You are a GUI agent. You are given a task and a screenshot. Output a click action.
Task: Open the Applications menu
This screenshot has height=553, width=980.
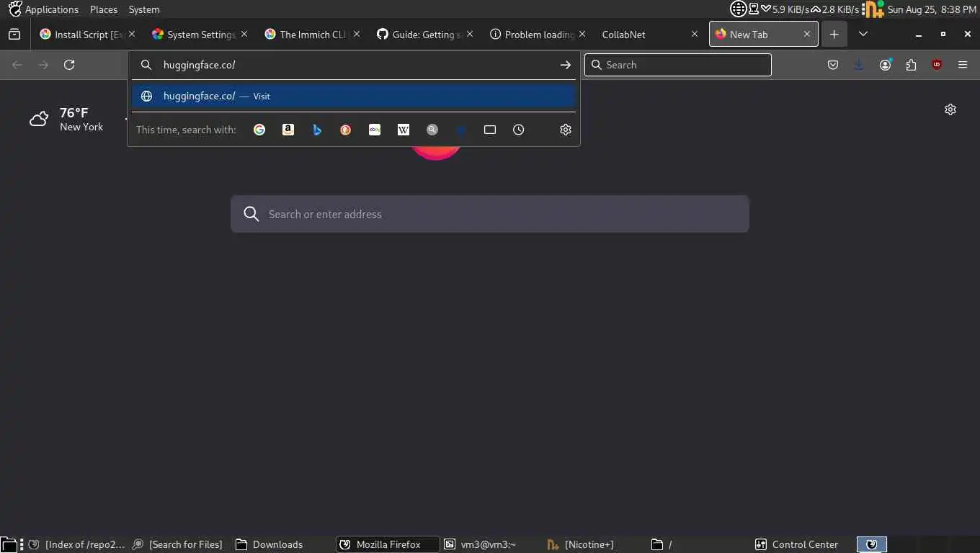coord(52,9)
